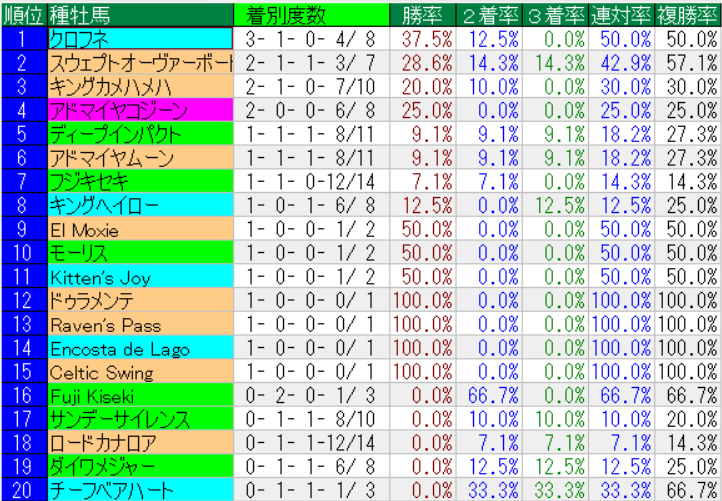Click サンデーサイレンス's 20.0% show rate
Screen dimensions: 722x501
pyautogui.click(x=688, y=419)
